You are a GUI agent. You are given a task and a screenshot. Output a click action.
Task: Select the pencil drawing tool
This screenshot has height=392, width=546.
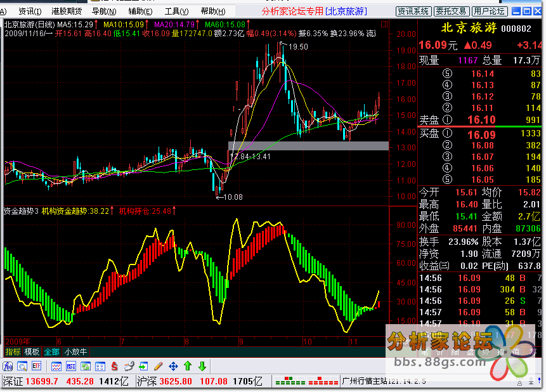point(159,366)
